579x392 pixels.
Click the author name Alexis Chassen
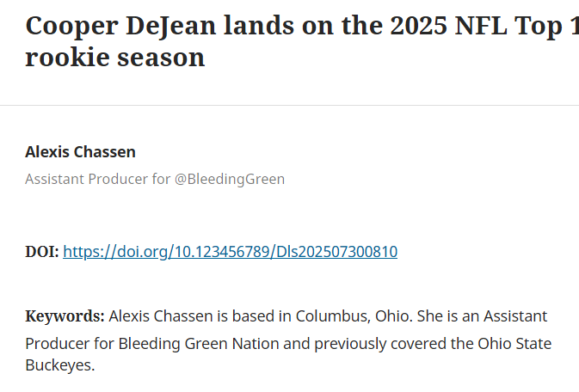tap(81, 152)
